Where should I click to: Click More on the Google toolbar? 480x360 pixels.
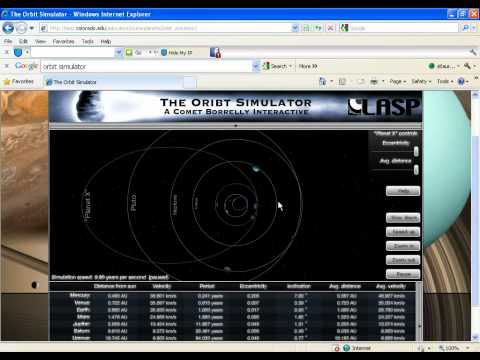pyautogui.click(x=308, y=66)
